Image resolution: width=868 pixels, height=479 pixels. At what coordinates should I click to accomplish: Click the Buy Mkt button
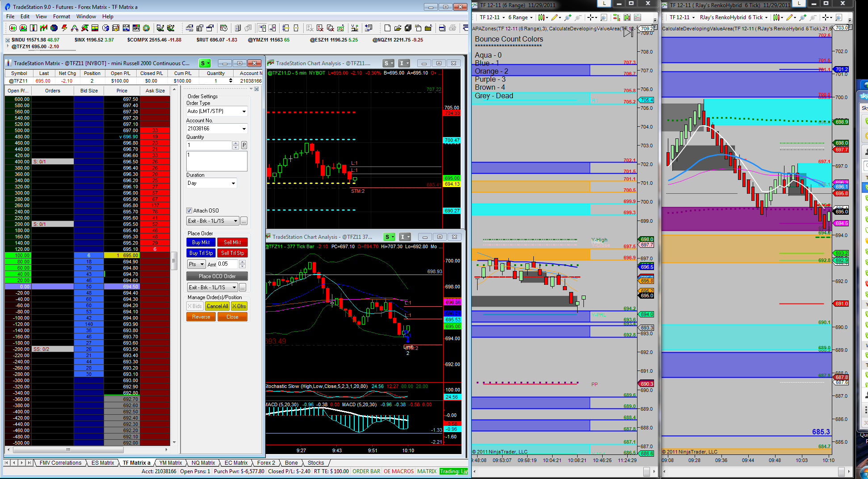point(201,242)
